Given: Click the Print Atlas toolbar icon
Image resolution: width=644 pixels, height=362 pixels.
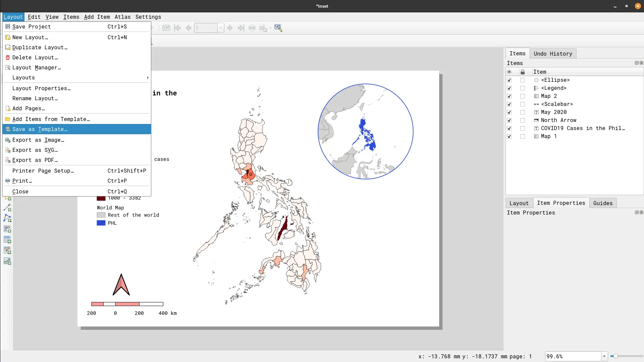Looking at the screenshot, I should coord(252,28).
